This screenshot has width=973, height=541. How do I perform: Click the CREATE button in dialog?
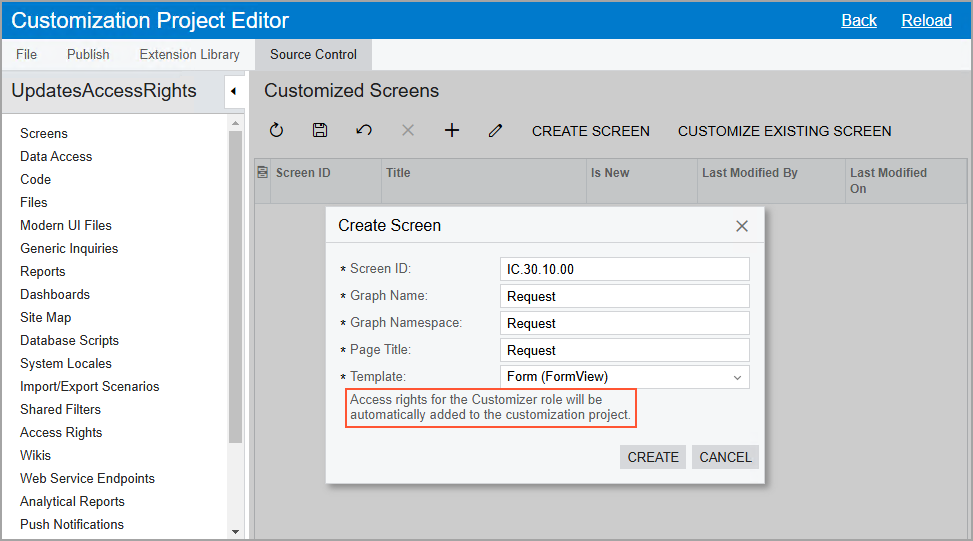pyautogui.click(x=653, y=457)
